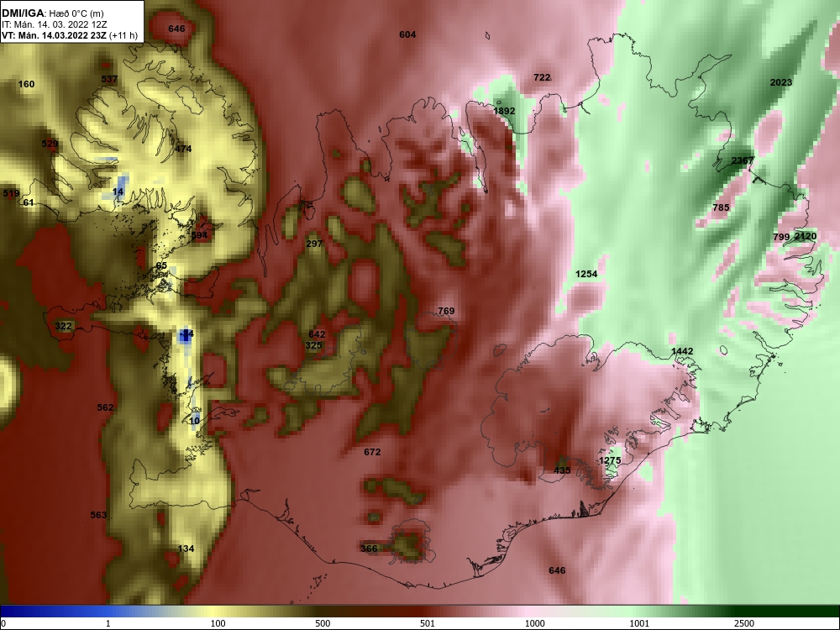Click the 134 height label
Viewport: 840px width, 630px height.
pyautogui.click(x=186, y=548)
